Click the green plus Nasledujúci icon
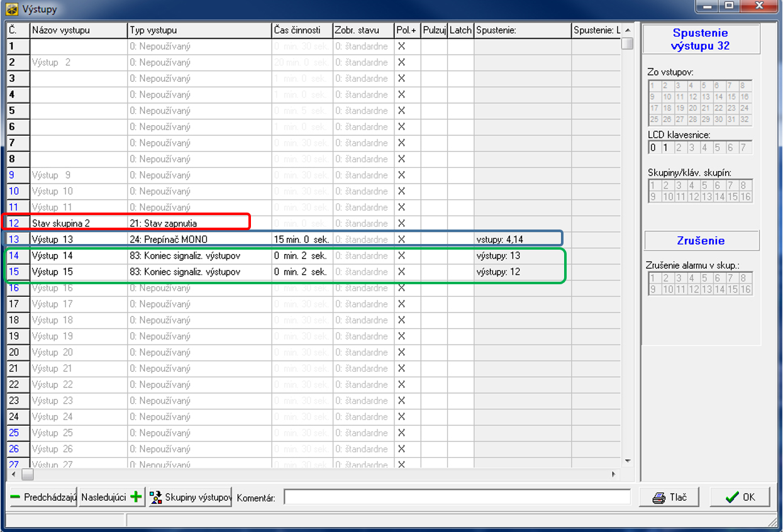 [x=136, y=497]
